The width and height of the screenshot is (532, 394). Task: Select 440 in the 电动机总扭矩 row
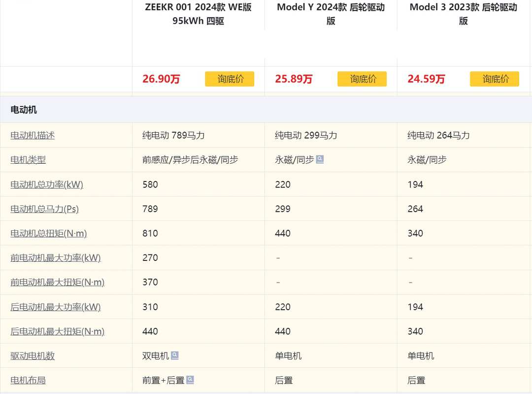(x=283, y=233)
